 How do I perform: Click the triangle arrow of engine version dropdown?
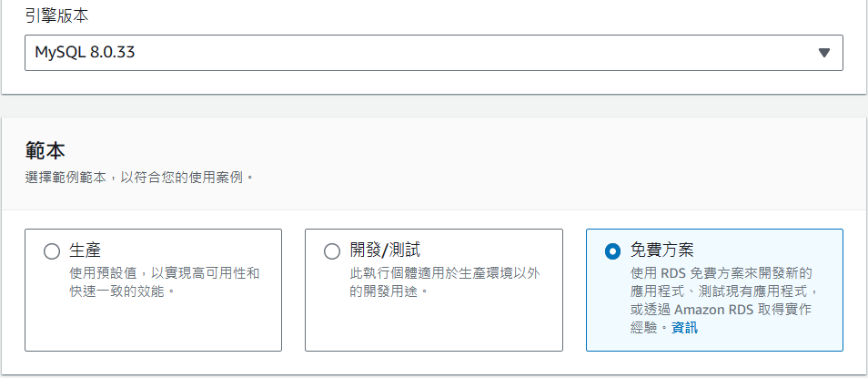pos(823,53)
